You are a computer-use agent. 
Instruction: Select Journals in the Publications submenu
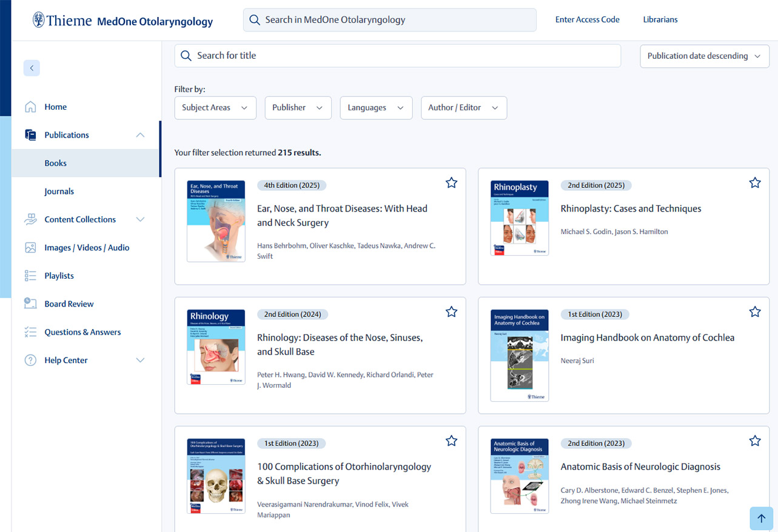[59, 191]
